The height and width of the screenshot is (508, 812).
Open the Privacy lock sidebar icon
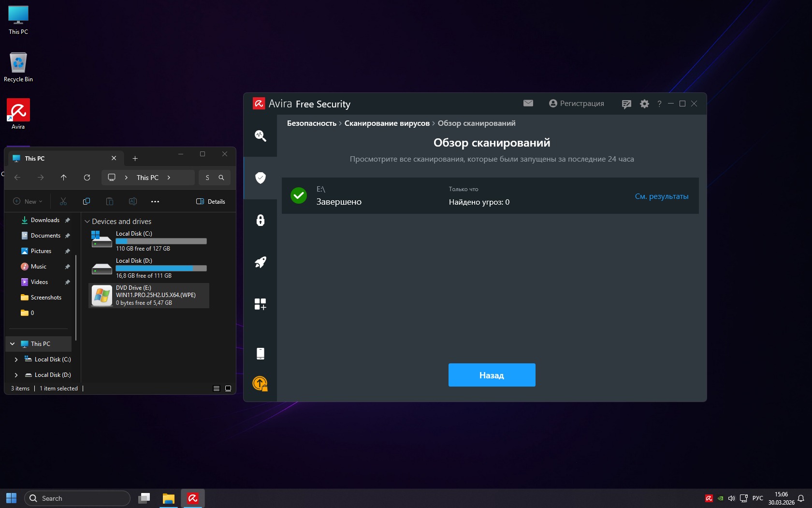pos(260,220)
